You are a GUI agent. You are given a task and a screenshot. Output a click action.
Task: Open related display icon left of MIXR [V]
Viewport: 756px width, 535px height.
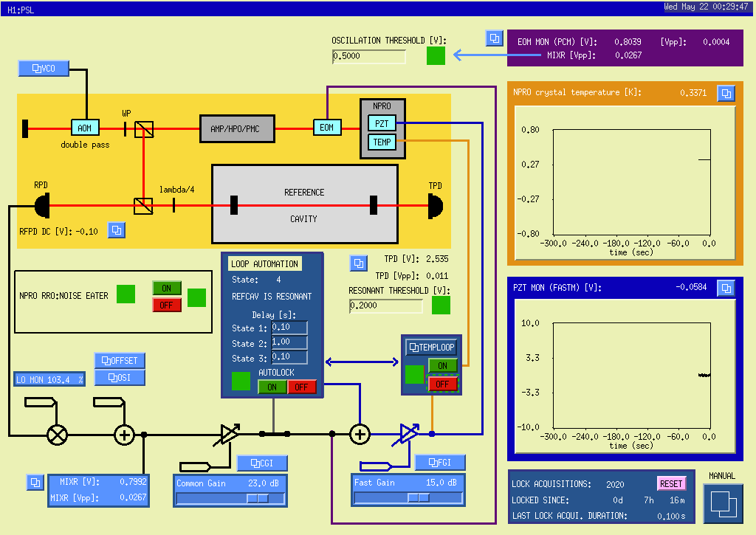35,482
